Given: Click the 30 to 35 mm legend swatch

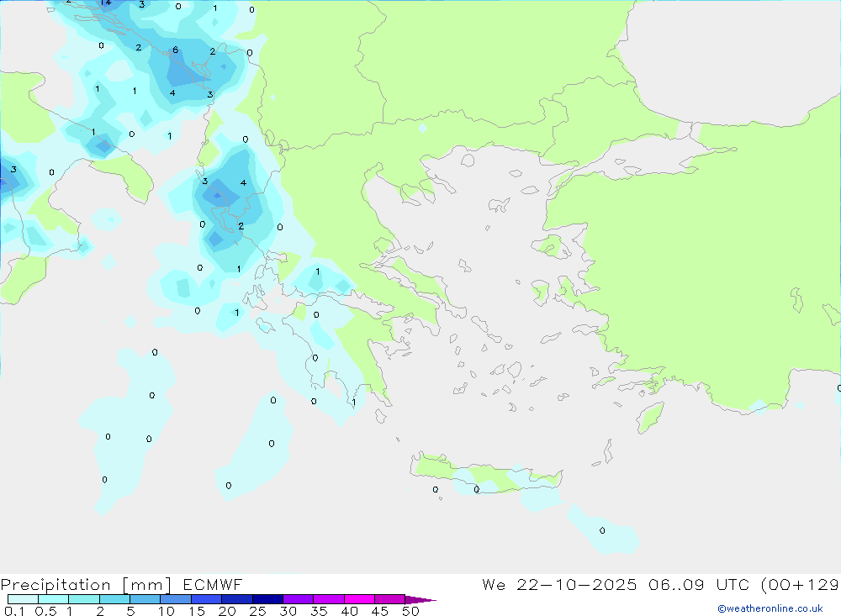Looking at the screenshot, I should click(298, 599).
